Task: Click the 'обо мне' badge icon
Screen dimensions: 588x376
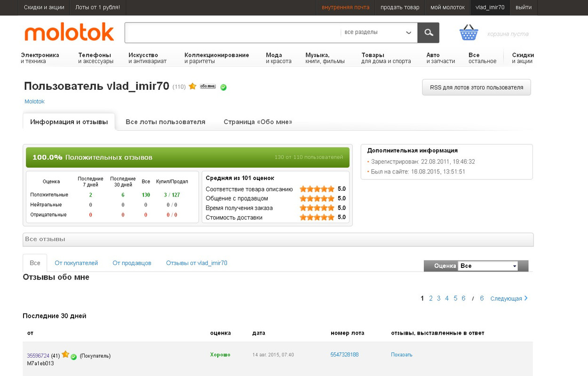Action: 208,86
